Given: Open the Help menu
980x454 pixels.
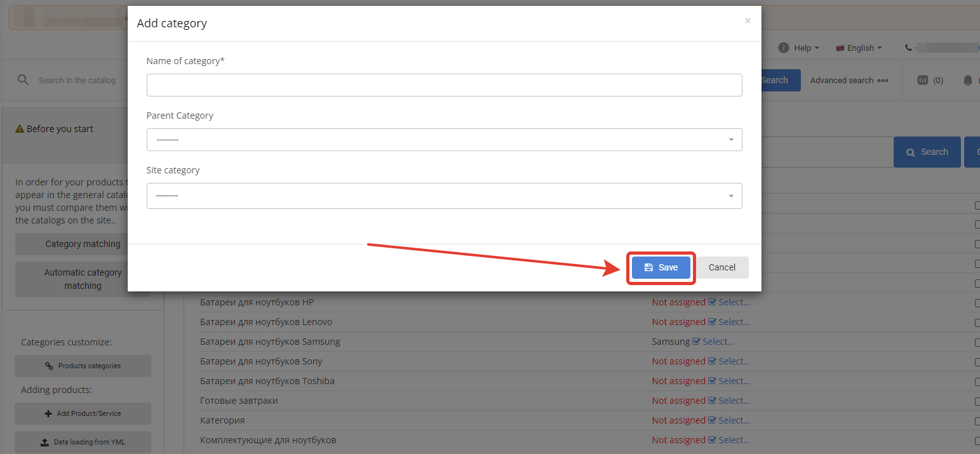Looking at the screenshot, I should [803, 48].
